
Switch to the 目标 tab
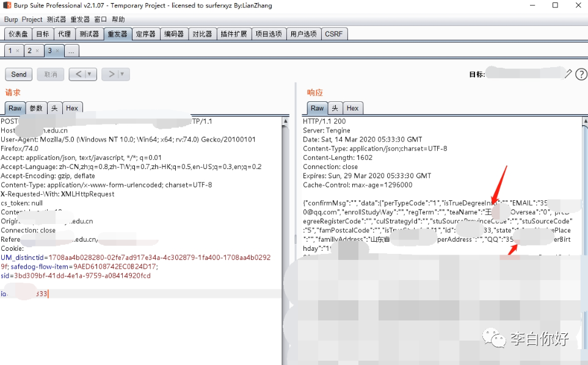click(43, 34)
